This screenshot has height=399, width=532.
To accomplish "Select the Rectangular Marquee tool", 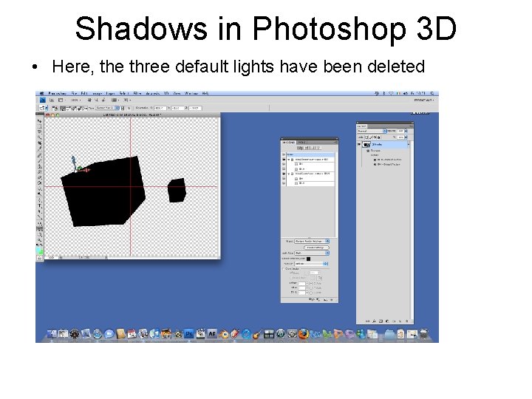I will pos(39,125).
